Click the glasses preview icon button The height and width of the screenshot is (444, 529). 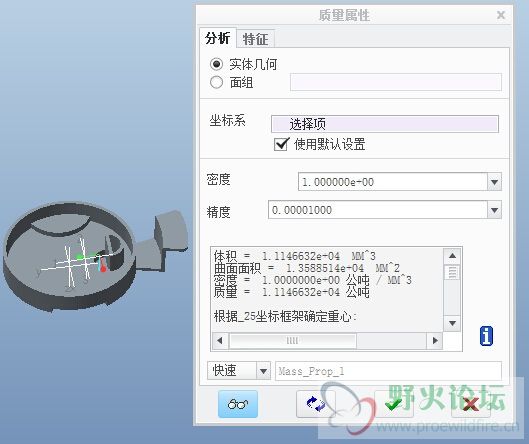point(238,404)
